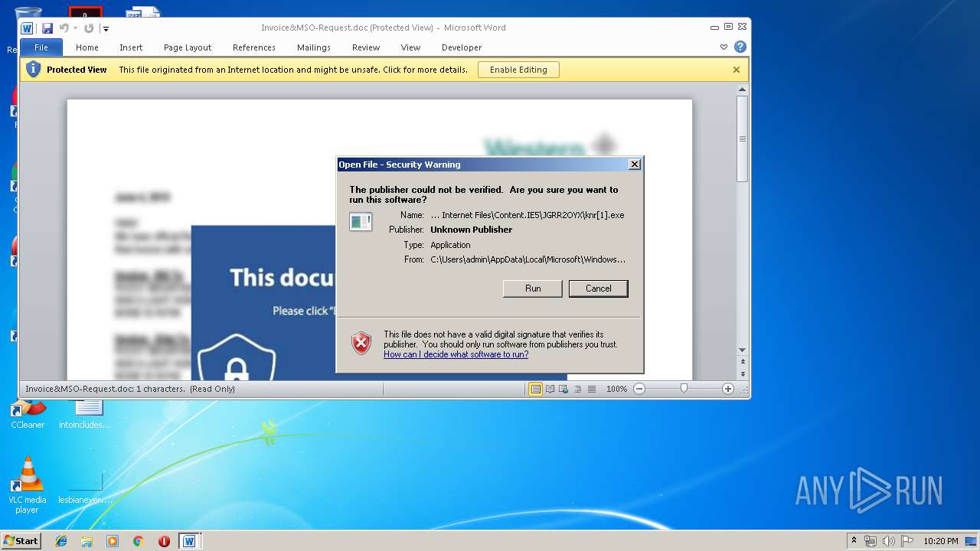Select Outline view in status bar
The image size is (980, 551).
(x=577, y=389)
